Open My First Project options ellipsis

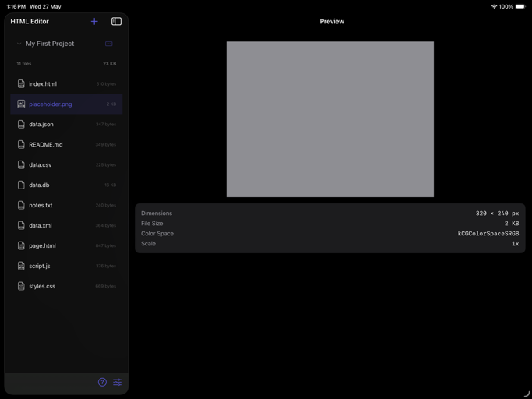coord(108,44)
